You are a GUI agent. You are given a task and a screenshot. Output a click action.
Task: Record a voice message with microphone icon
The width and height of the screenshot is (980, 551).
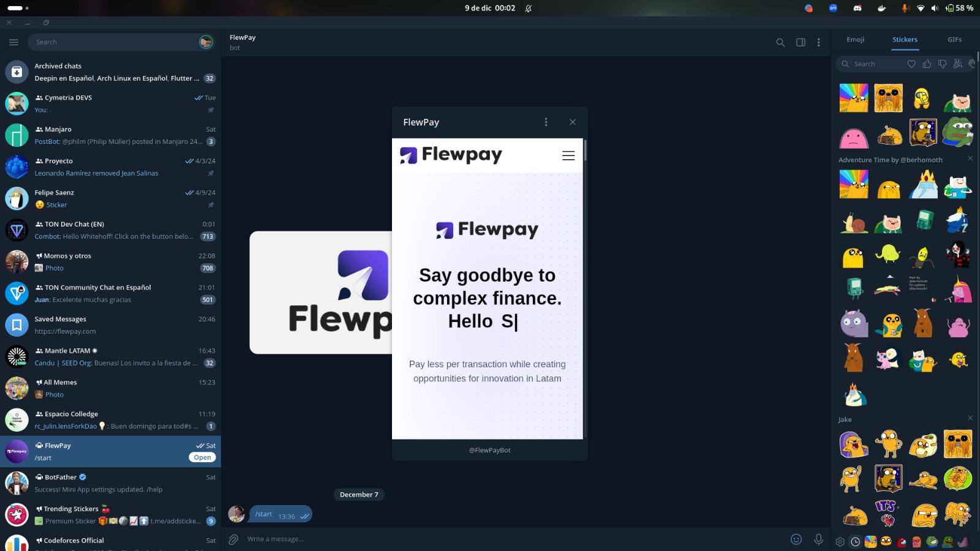[x=818, y=539]
